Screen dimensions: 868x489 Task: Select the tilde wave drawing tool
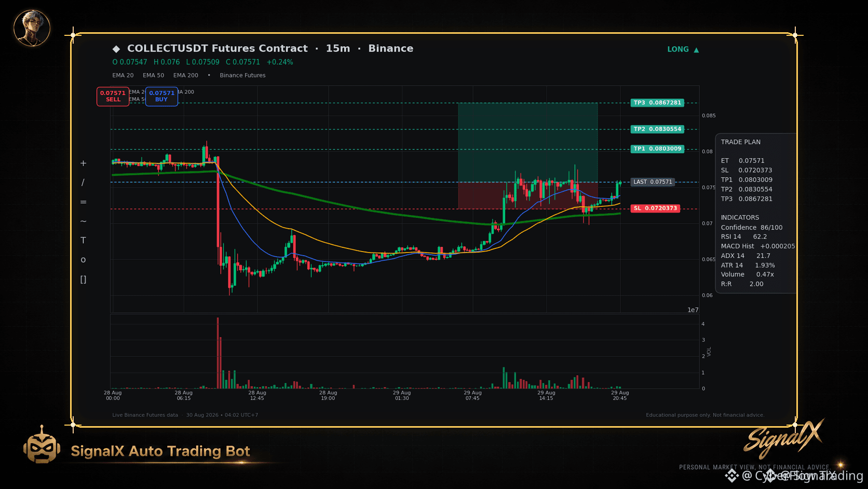pyautogui.click(x=83, y=221)
